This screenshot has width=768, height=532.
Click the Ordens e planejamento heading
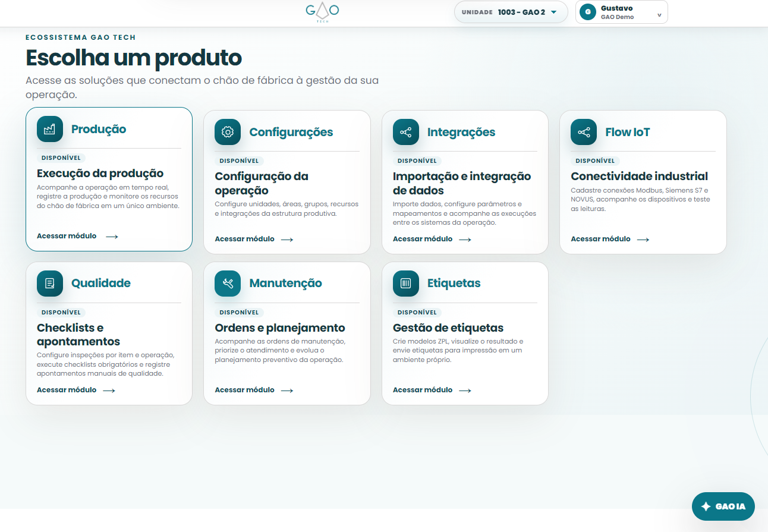[x=280, y=328]
